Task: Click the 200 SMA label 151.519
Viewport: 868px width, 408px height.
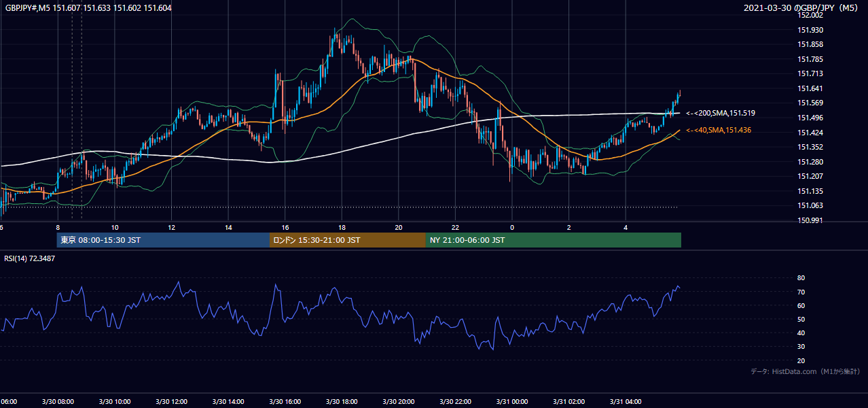Action: coord(721,114)
